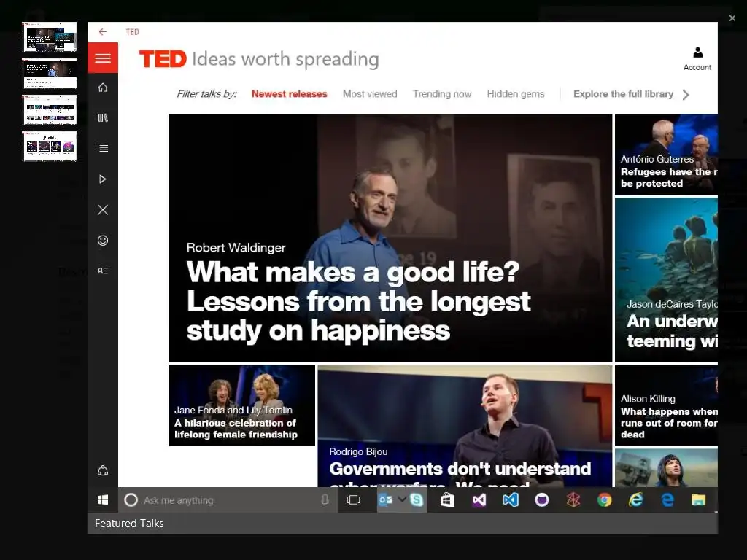Open File Explorer from the taskbar
Screen dimensions: 747x560
pos(698,500)
